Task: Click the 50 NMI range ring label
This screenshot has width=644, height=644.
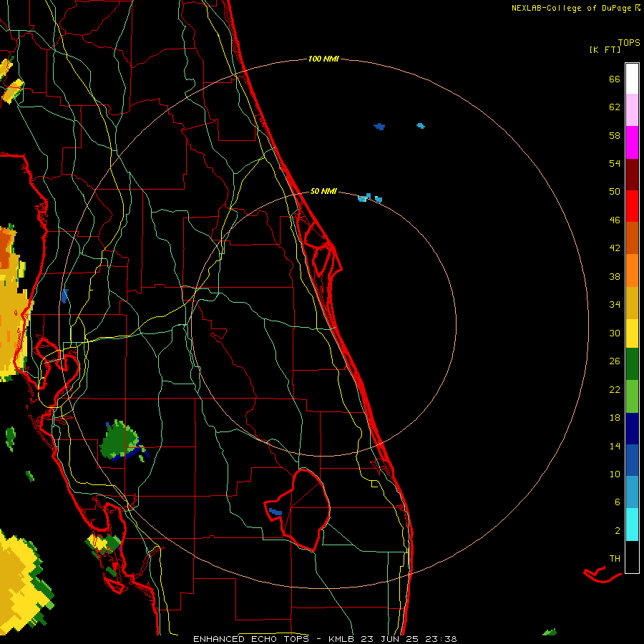Action: click(x=323, y=191)
